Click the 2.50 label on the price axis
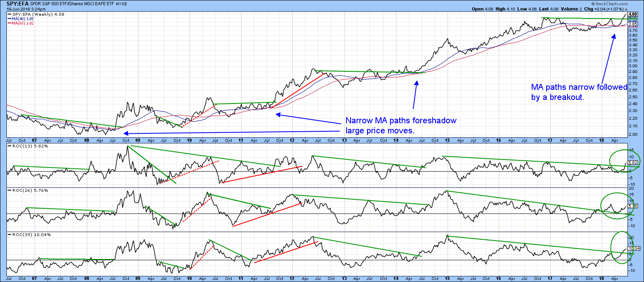Screen dimensions: 644x282 pyautogui.click(x=633, y=97)
